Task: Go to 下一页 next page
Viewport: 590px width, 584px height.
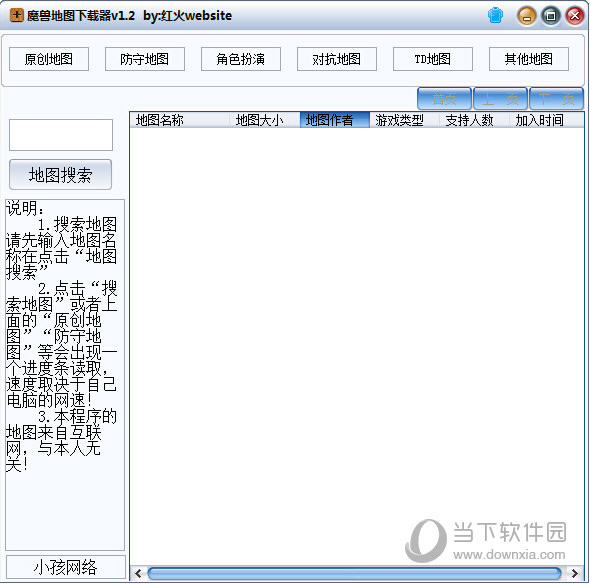Action: click(557, 99)
